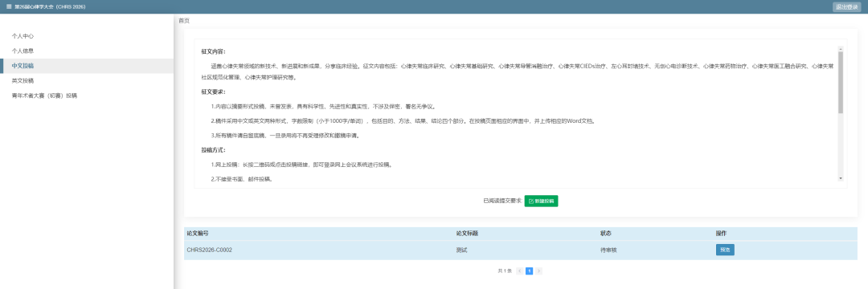Open 个人中心 in the sidebar
Screen dimensions: 868x289
click(x=87, y=36)
